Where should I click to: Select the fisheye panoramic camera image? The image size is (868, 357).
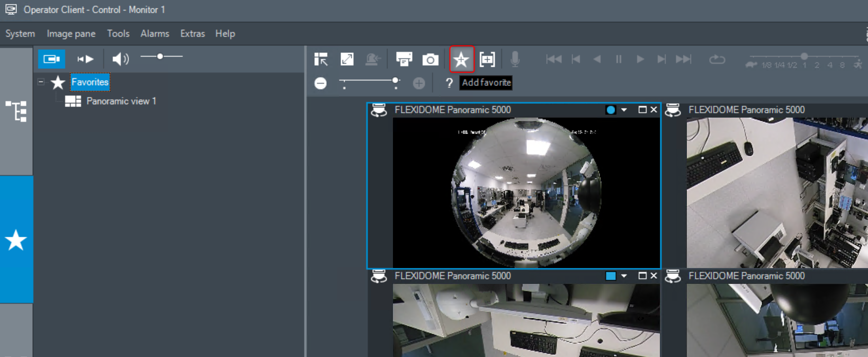pyautogui.click(x=526, y=193)
